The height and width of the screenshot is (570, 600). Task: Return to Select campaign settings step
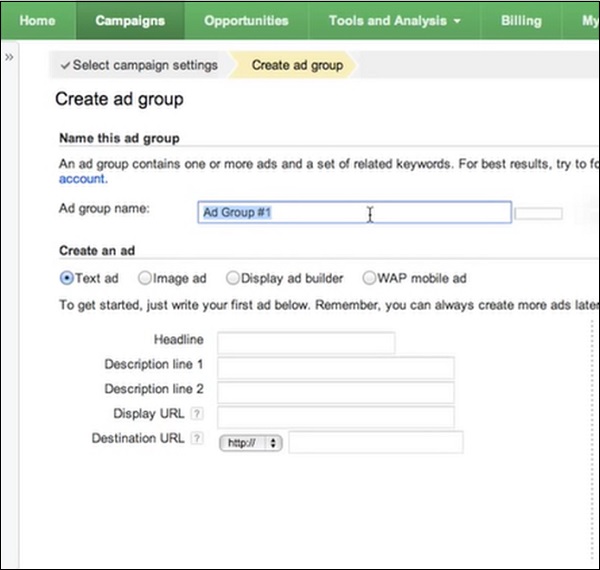(139, 66)
